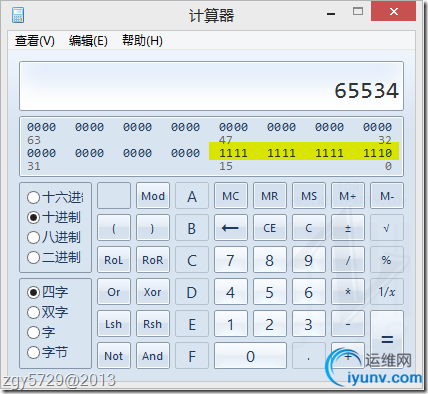Open the 帮助(H) menu
Viewport: 428px width, 394px height.
coord(142,41)
